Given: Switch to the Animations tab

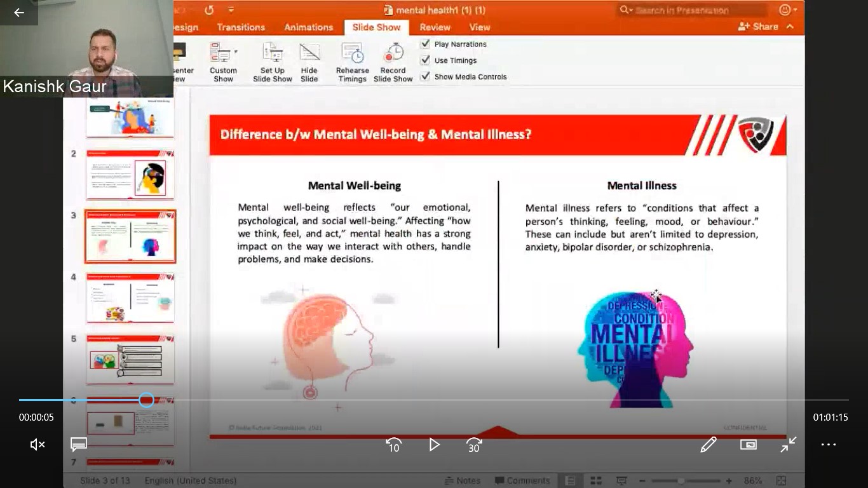Looking at the screenshot, I should click(309, 27).
